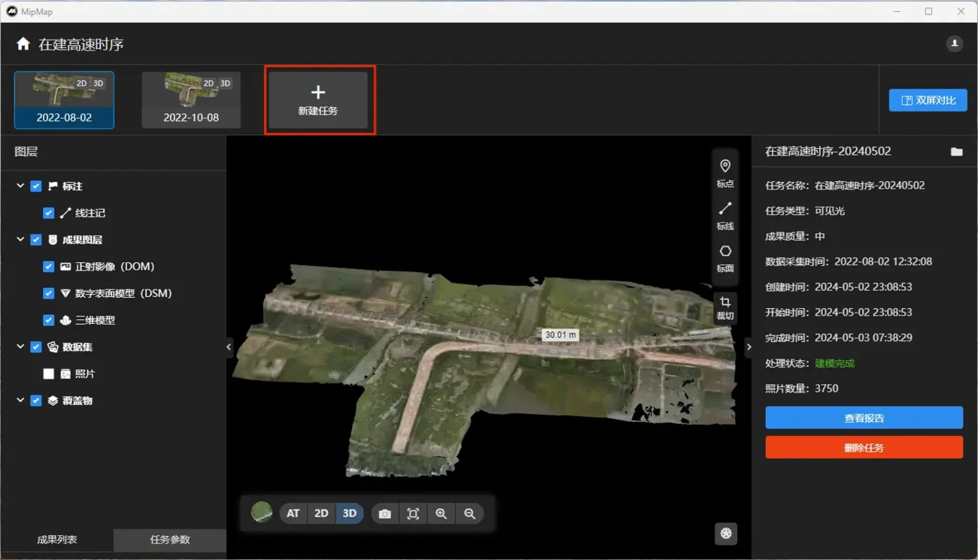Collapse the 数据集 dataset group

tap(20, 347)
